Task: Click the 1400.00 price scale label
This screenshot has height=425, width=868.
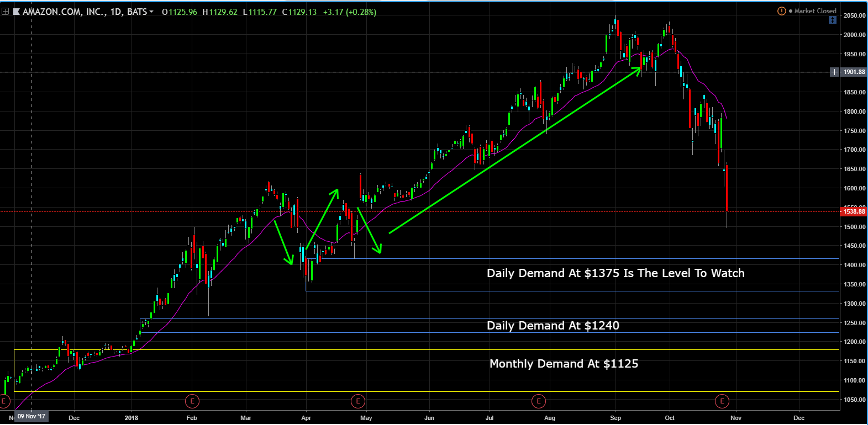Action: tap(854, 265)
